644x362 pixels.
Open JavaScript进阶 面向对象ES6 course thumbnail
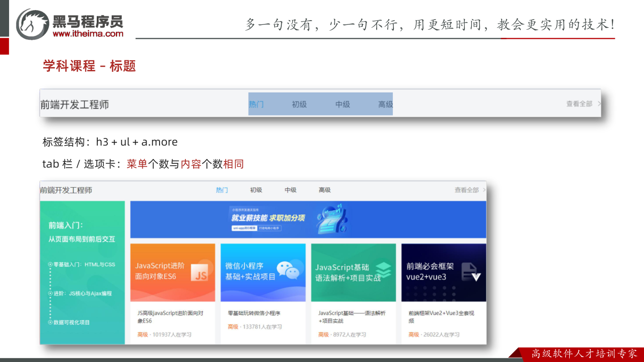click(x=172, y=272)
